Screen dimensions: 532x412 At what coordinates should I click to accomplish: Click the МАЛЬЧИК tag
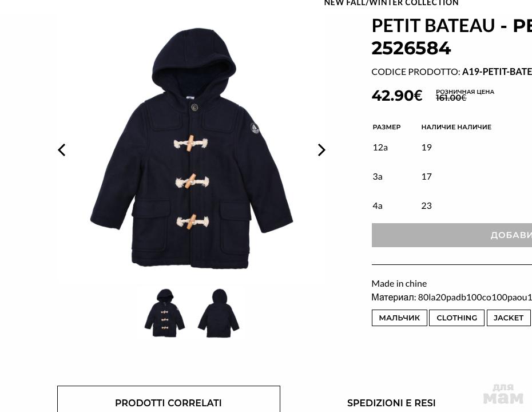pos(399,318)
